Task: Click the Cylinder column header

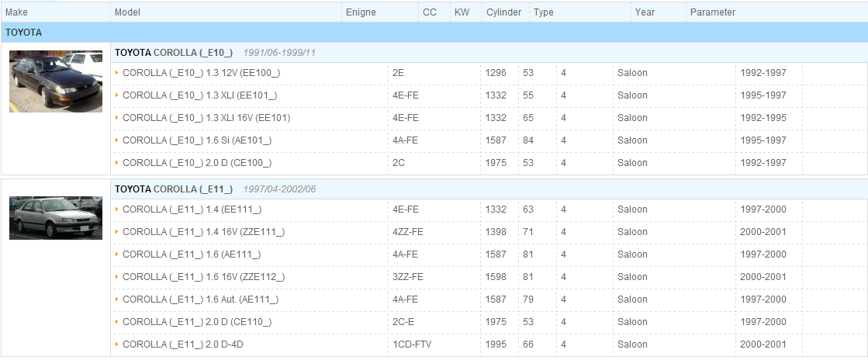Action: click(503, 12)
